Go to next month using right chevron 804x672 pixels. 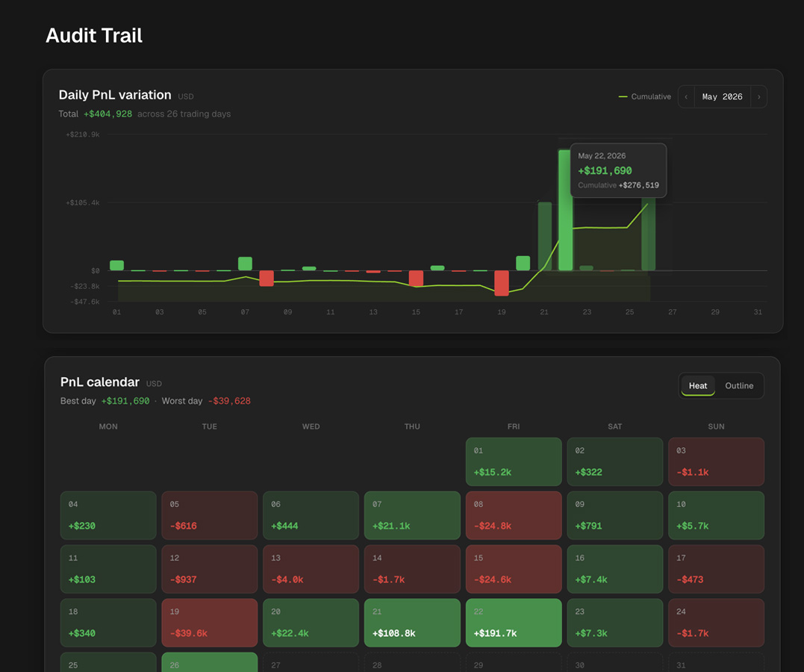(x=759, y=96)
